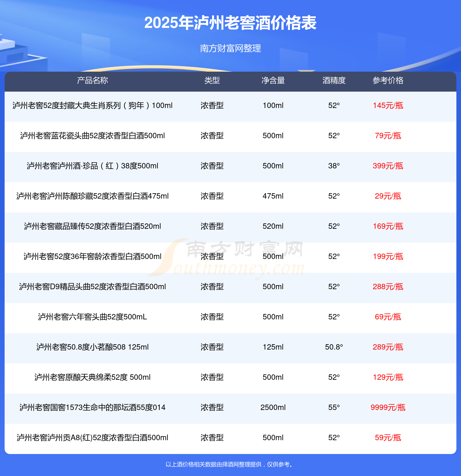Image resolution: width=461 pixels, height=476 pixels.
Task: Select the price "59元/瓶"
Action: 388,438
